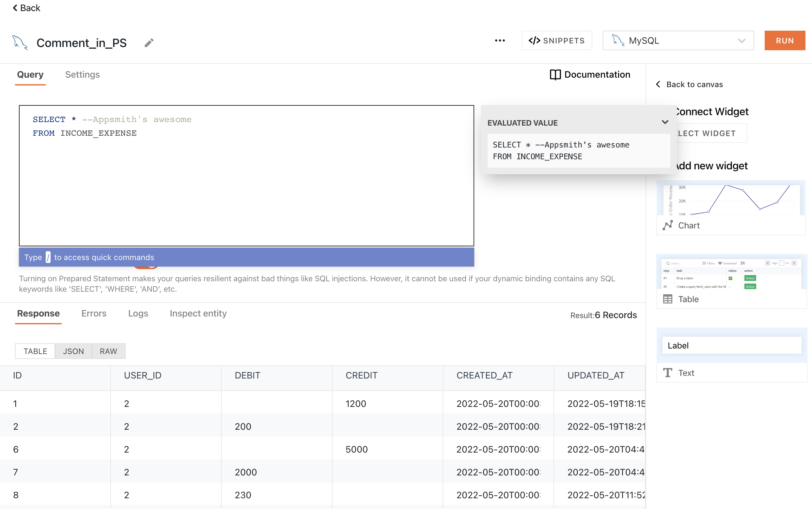Show response in TABLE view
This screenshot has height=509, width=812.
click(35, 351)
